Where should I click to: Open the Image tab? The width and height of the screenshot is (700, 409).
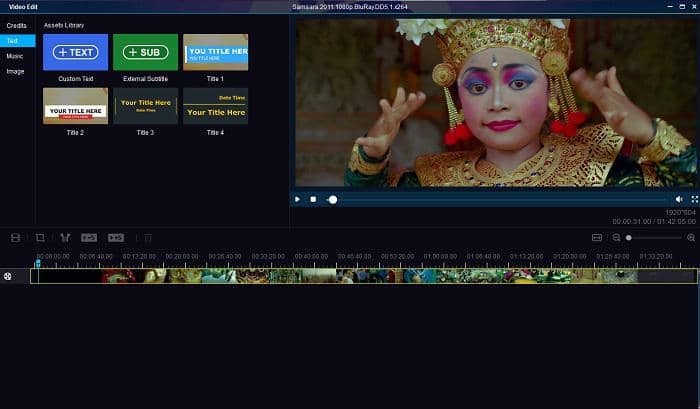[x=15, y=71]
